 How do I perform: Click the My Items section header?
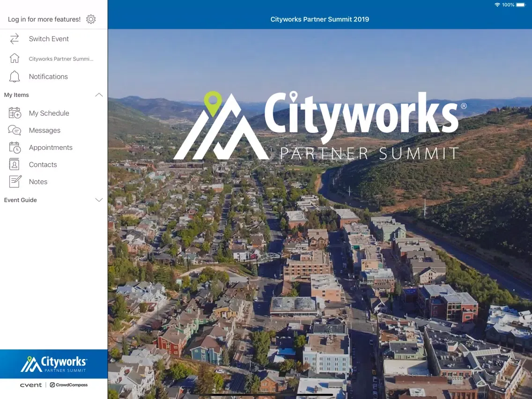54,95
